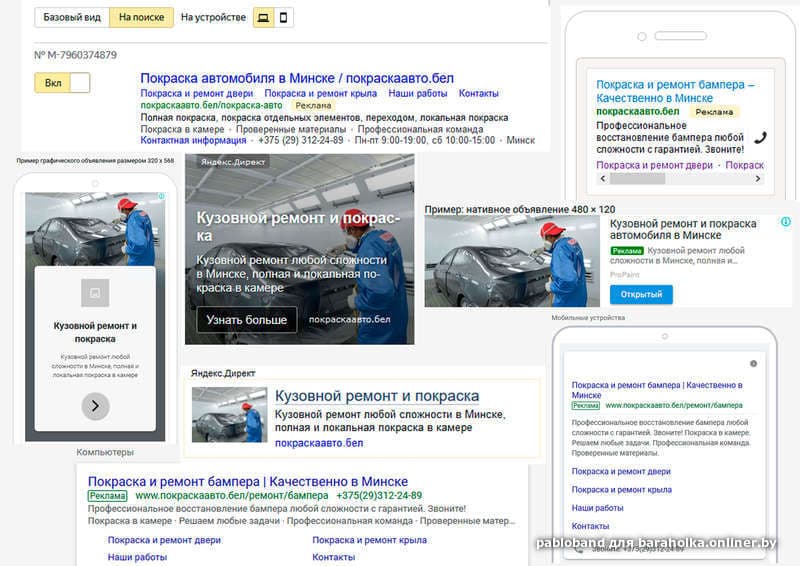Click the Открытый button in the native ad
The width and height of the screenshot is (800, 566).
point(641,294)
